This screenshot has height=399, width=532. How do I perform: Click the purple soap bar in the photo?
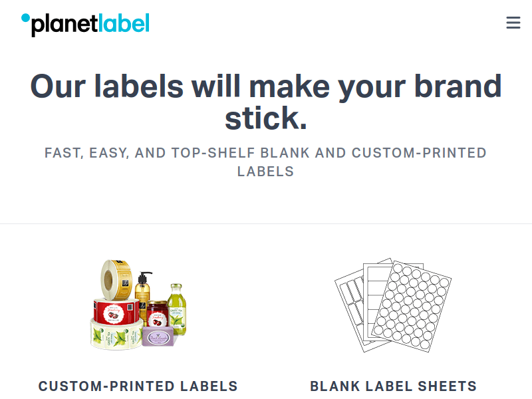(158, 336)
